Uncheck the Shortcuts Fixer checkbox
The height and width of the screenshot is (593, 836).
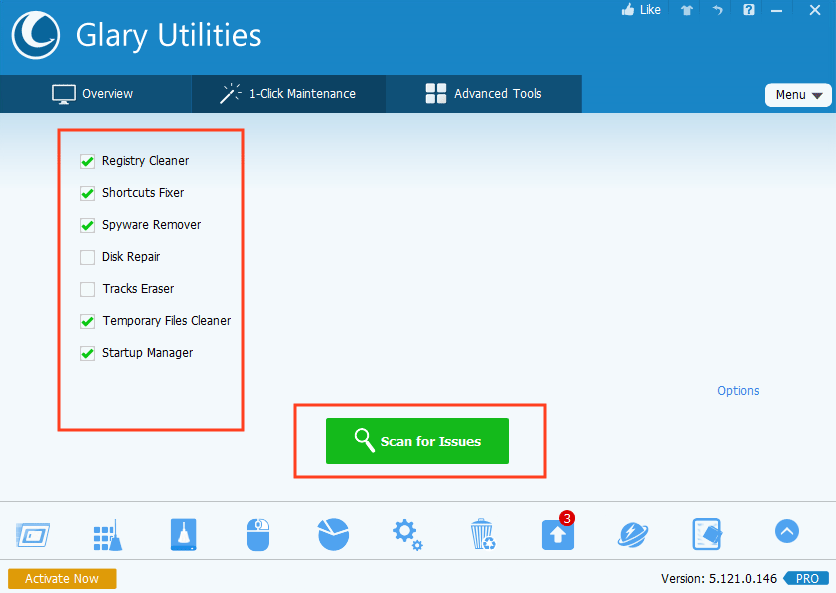(87, 193)
